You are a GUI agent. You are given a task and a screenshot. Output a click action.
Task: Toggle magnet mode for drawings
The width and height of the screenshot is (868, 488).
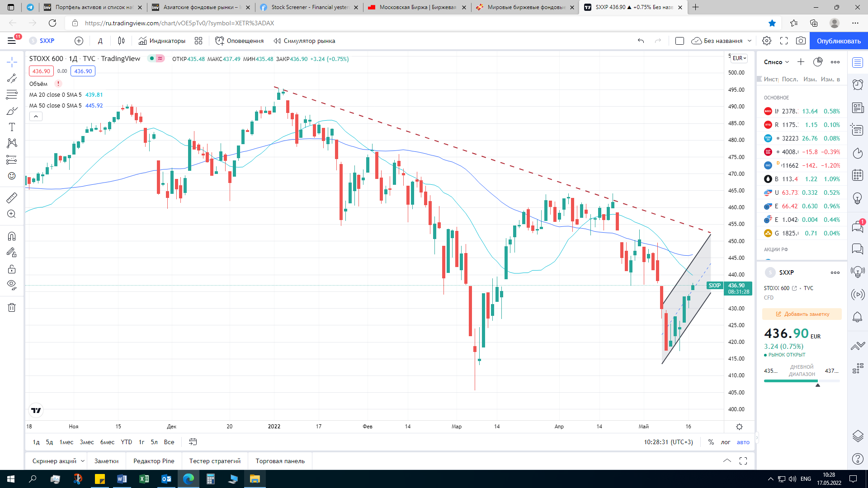(12, 236)
